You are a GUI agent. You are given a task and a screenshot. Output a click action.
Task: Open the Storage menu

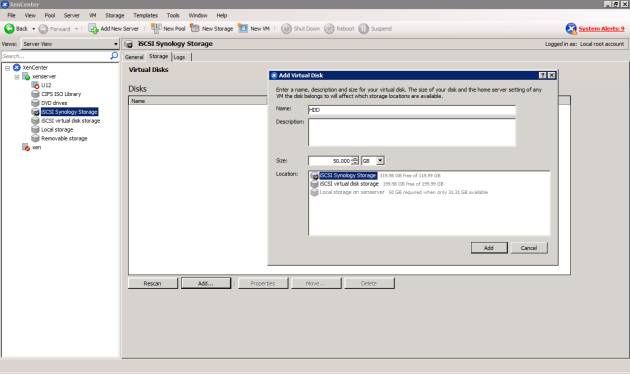click(x=115, y=15)
